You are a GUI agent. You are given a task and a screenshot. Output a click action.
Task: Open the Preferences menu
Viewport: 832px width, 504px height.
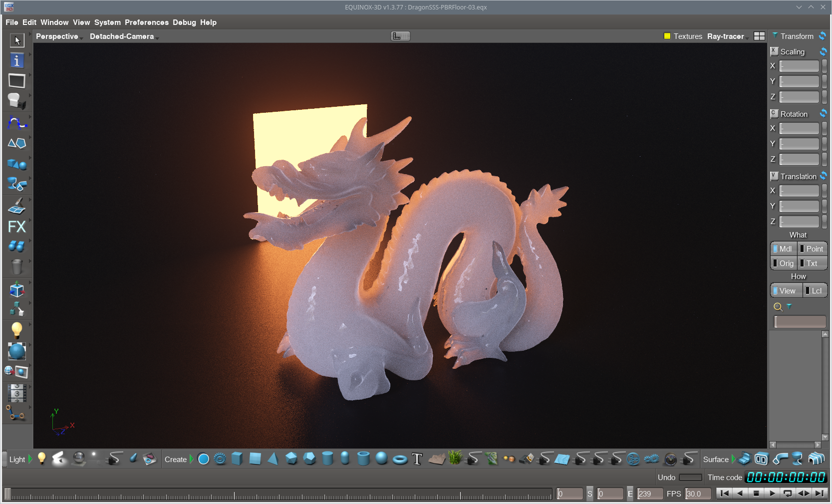[x=147, y=22]
